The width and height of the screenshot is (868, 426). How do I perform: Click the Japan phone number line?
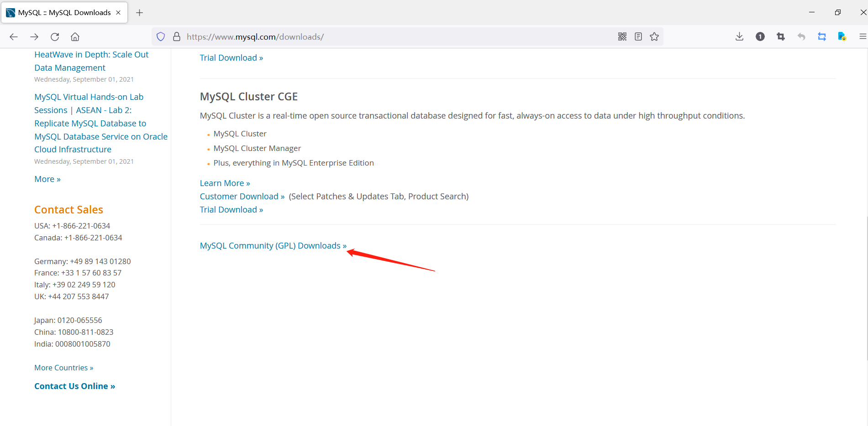point(68,321)
